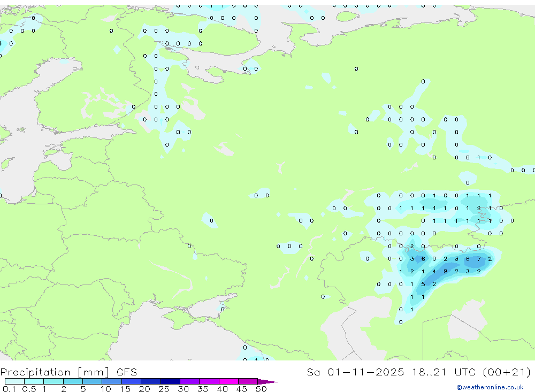Click the legend swatch between 1 and 2
Screen dimensions: 535x392
pos(53,381)
